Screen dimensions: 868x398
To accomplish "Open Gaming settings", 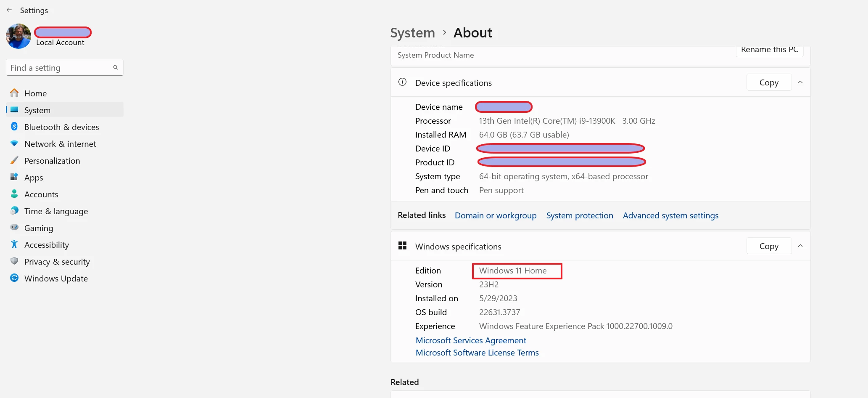I will [65, 228].
